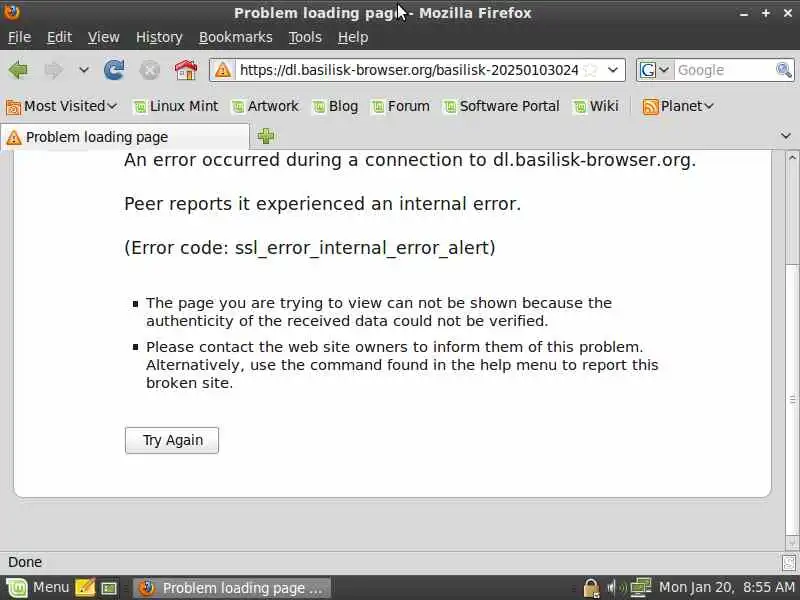800x600 pixels.
Task: Bookmark this page with the star icon
Action: pos(590,70)
